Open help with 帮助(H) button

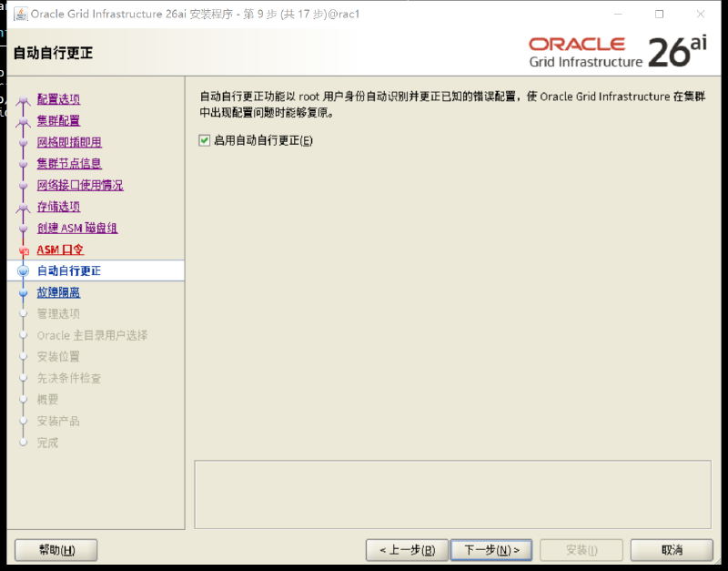56,550
